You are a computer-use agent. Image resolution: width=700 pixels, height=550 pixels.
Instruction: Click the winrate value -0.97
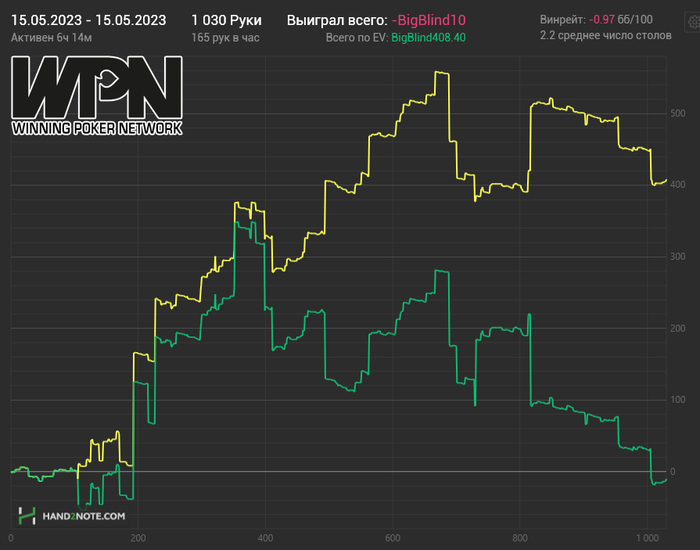click(602, 20)
